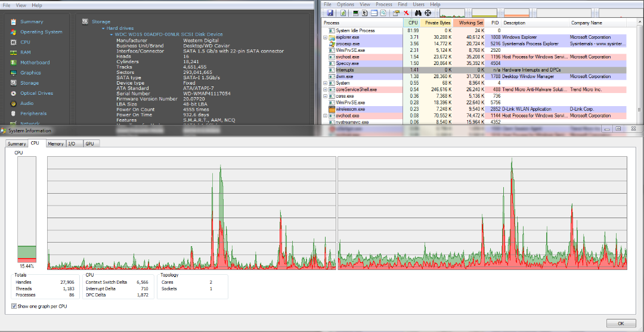
Task: Click the OK button
Action: coord(621,323)
